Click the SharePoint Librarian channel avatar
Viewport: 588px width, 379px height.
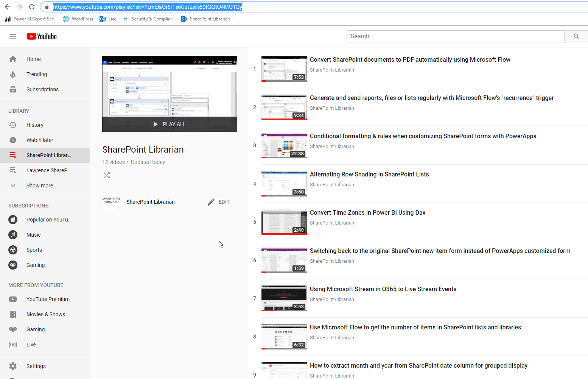[x=111, y=201]
